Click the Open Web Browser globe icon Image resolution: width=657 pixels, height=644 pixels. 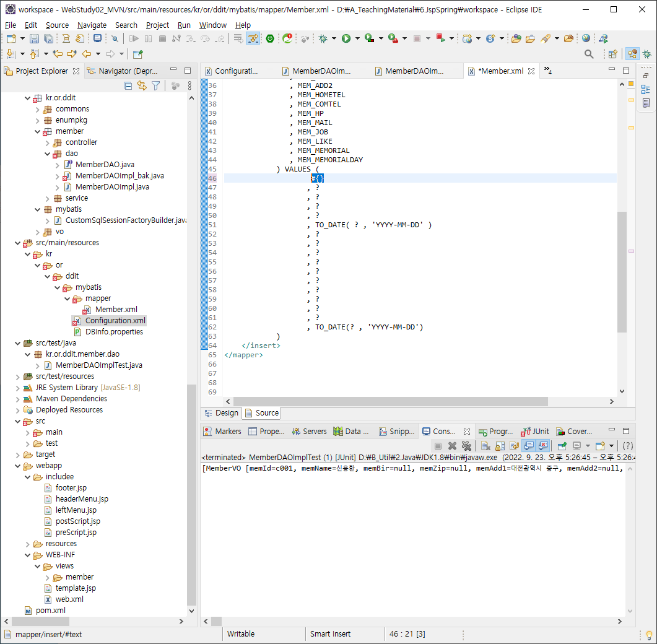[586, 38]
